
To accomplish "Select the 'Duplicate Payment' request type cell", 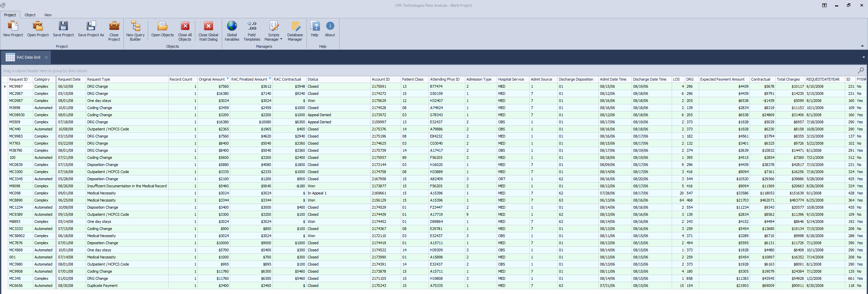I will [127, 286].
